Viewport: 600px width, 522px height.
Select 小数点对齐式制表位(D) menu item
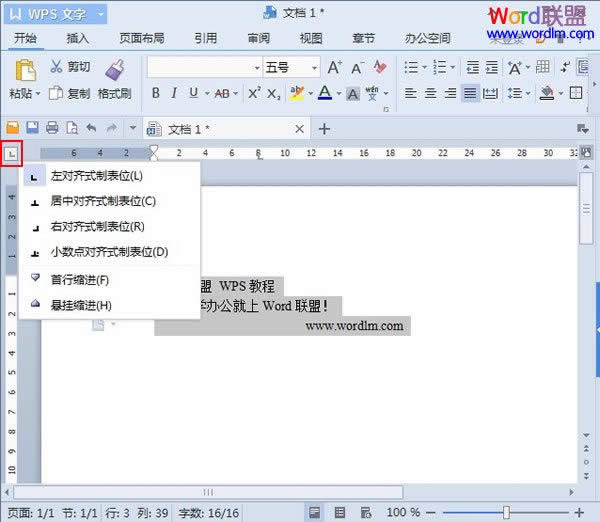click(x=110, y=252)
